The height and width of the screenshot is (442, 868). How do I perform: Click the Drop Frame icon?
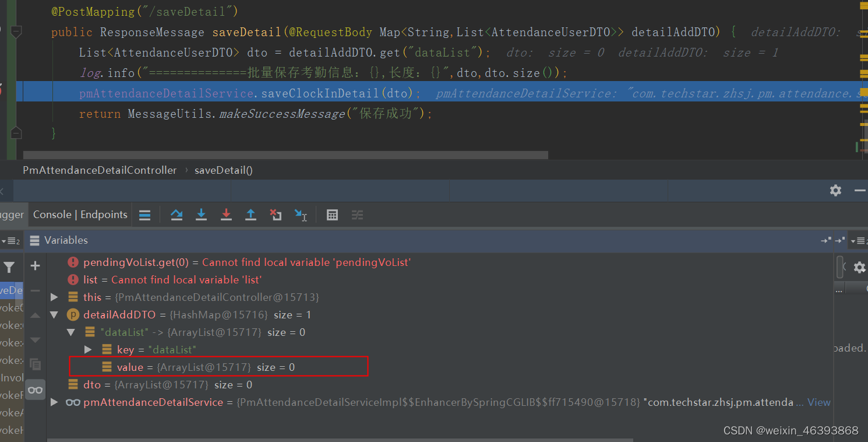[276, 215]
